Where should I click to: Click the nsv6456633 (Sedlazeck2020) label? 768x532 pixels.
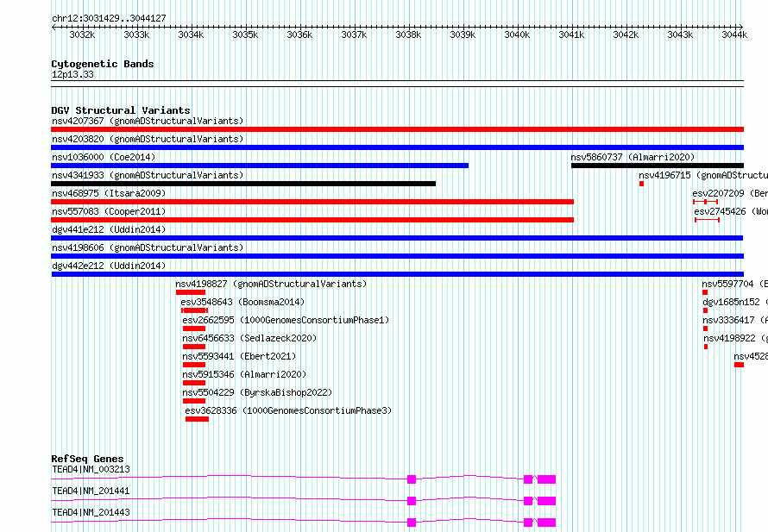[x=249, y=338]
